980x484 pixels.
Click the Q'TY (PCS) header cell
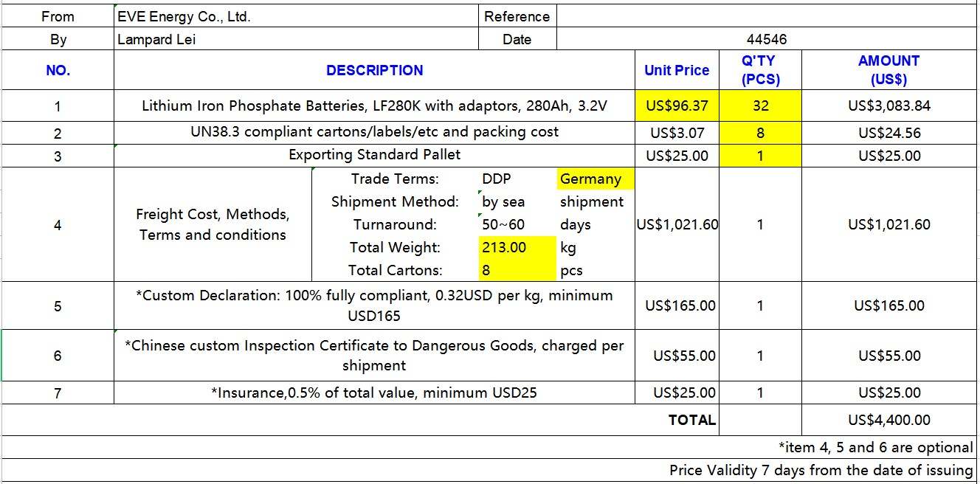760,70
